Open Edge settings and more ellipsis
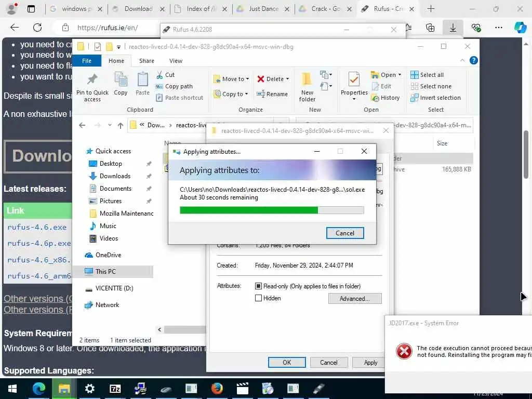 coord(498,28)
